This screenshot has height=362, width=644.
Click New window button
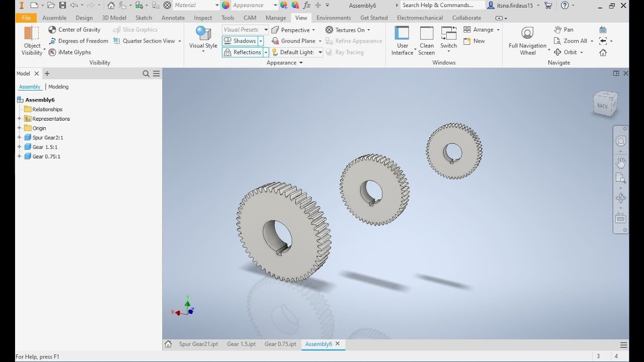474,41
